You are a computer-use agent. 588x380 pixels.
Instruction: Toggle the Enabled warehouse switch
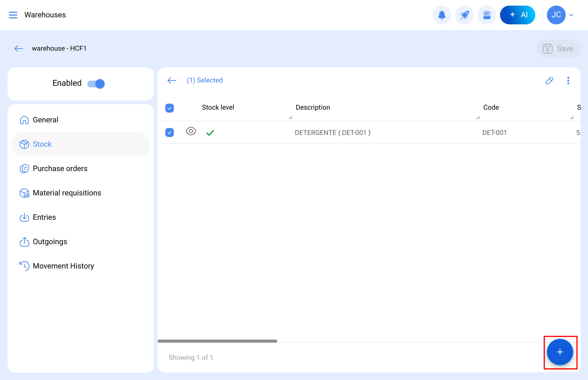pos(96,84)
